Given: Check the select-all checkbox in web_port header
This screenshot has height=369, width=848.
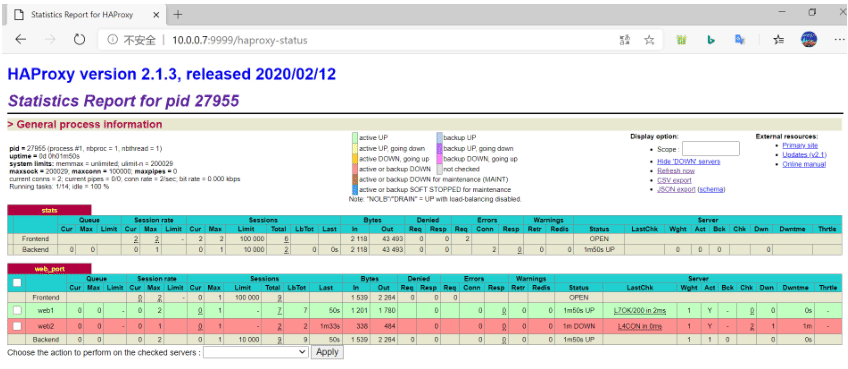Looking at the screenshot, I should 17,282.
